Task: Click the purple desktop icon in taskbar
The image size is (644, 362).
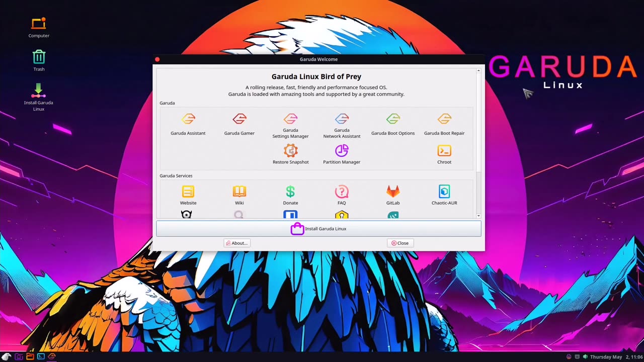Action: point(19,356)
